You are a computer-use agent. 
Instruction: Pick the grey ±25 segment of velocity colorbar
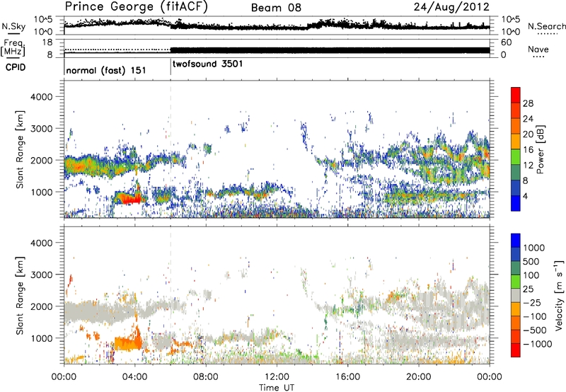point(516,295)
